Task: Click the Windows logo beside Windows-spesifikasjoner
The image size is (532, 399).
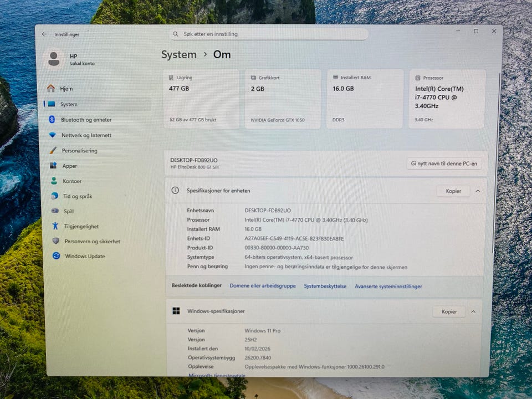Action: click(176, 311)
